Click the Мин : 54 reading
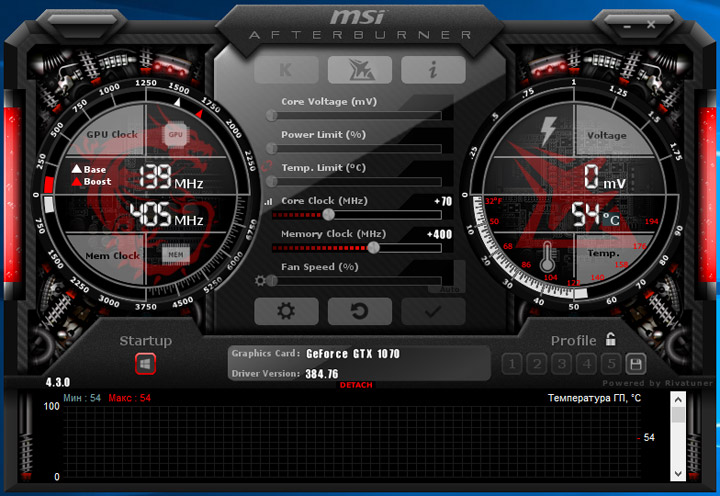The image size is (720, 496). pyautogui.click(x=82, y=398)
